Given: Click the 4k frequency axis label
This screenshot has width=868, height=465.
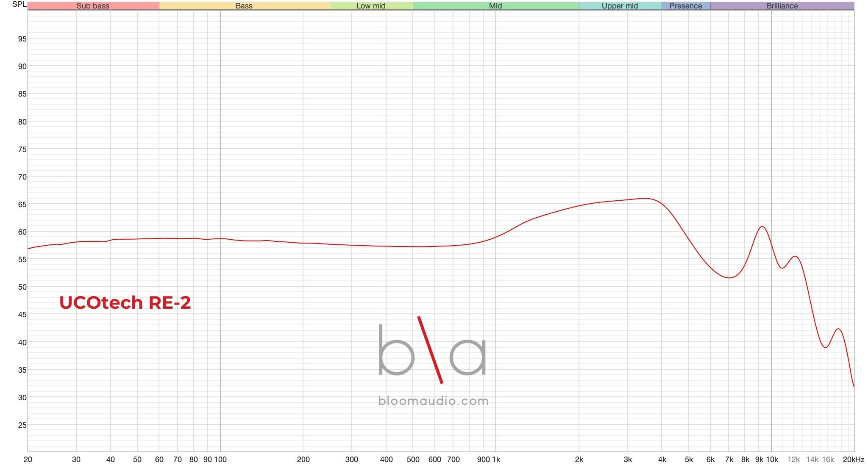Looking at the screenshot, I should click(662, 459).
